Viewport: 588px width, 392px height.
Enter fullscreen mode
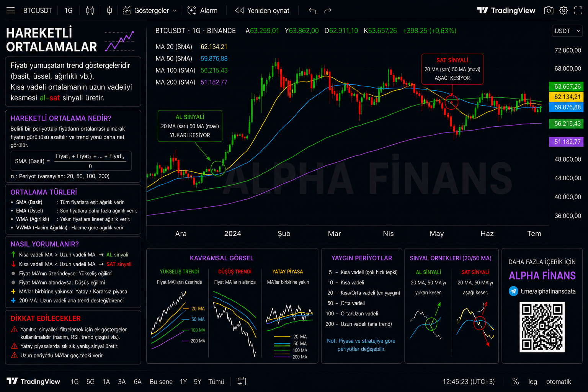[x=578, y=10]
